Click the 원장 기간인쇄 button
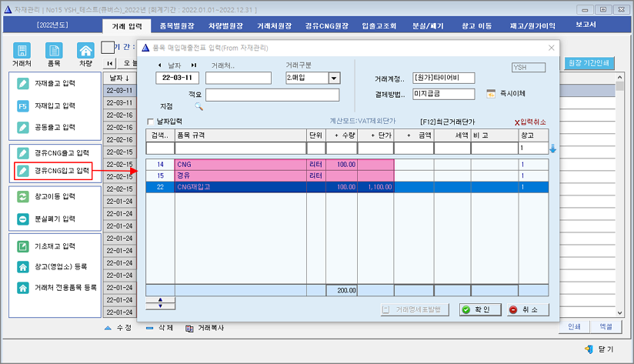The height and width of the screenshot is (364, 634). coord(589,63)
